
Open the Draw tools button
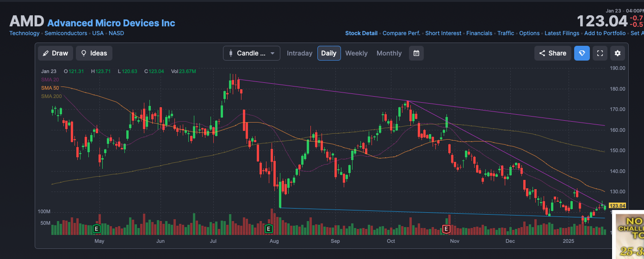(55, 53)
